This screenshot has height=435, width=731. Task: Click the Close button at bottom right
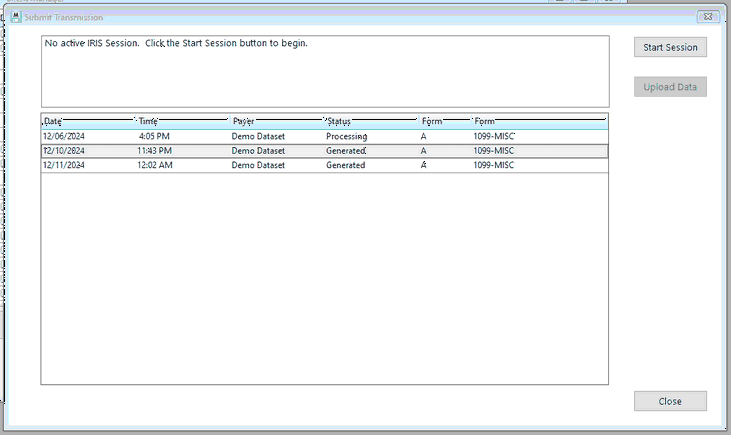coord(670,401)
